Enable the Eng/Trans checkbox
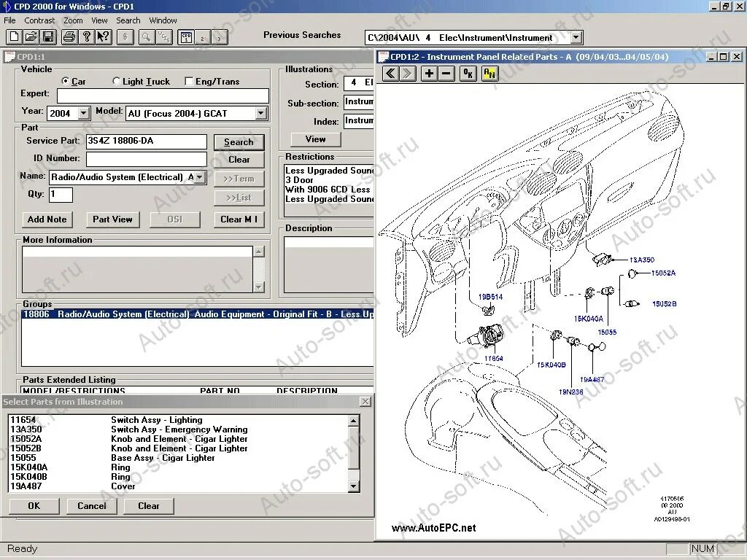The width and height of the screenshot is (747, 560). [x=190, y=81]
